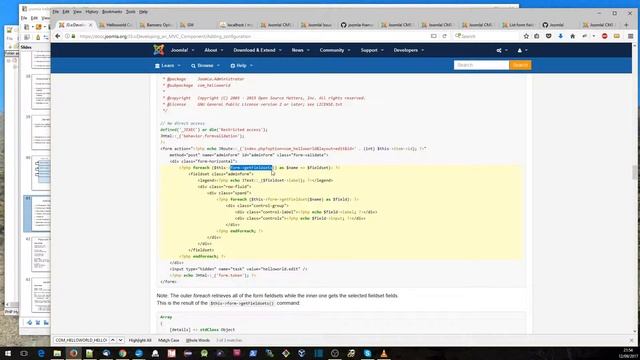This screenshot has height=360, width=640.
Task: Click the Slides panel tab in background window
Action: (x=26, y=47)
